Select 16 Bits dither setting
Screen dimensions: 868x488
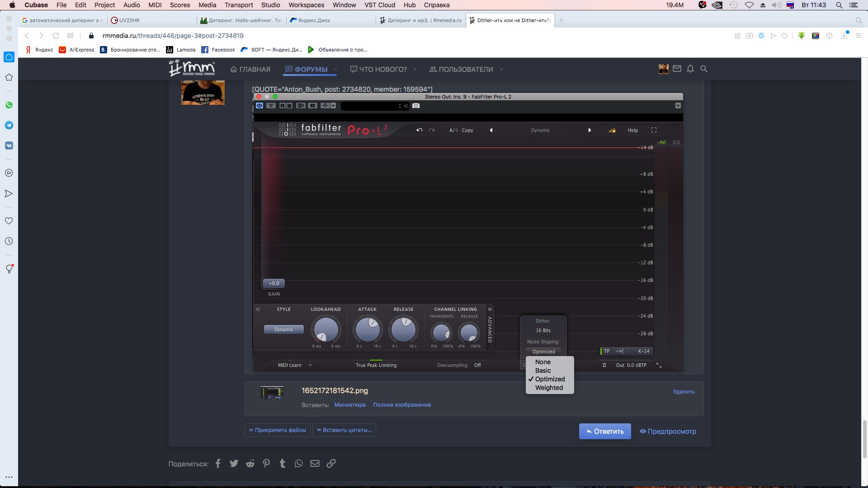tap(543, 330)
